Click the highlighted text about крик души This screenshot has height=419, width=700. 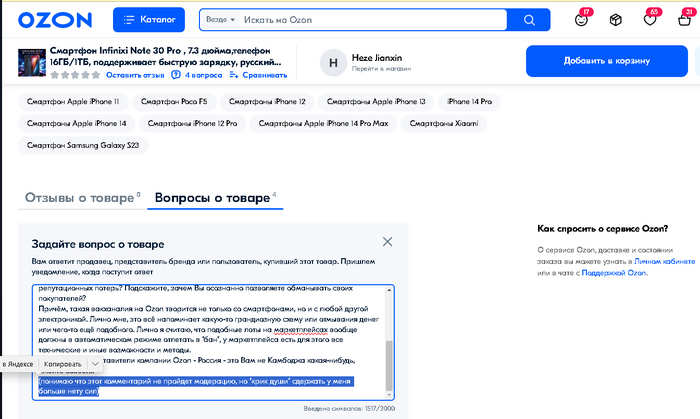click(196, 386)
